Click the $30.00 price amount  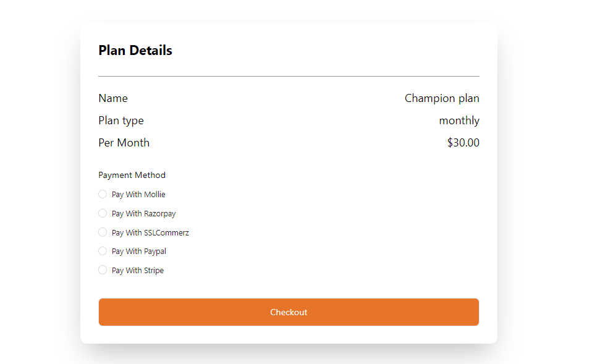tap(463, 143)
